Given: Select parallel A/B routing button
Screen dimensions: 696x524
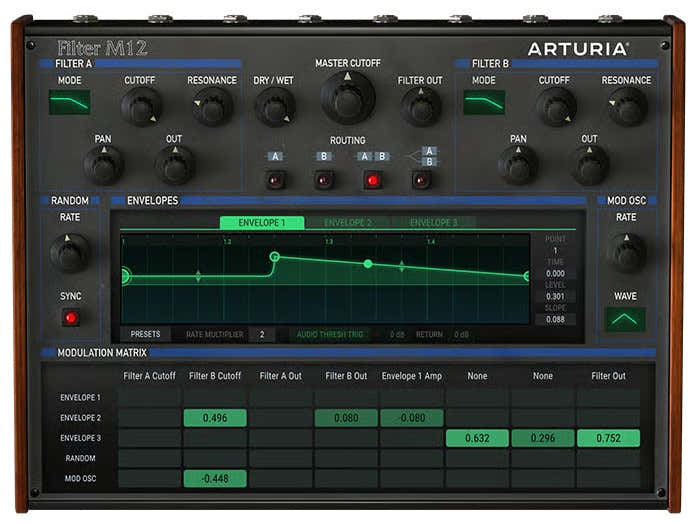Looking at the screenshot, I should [421, 181].
